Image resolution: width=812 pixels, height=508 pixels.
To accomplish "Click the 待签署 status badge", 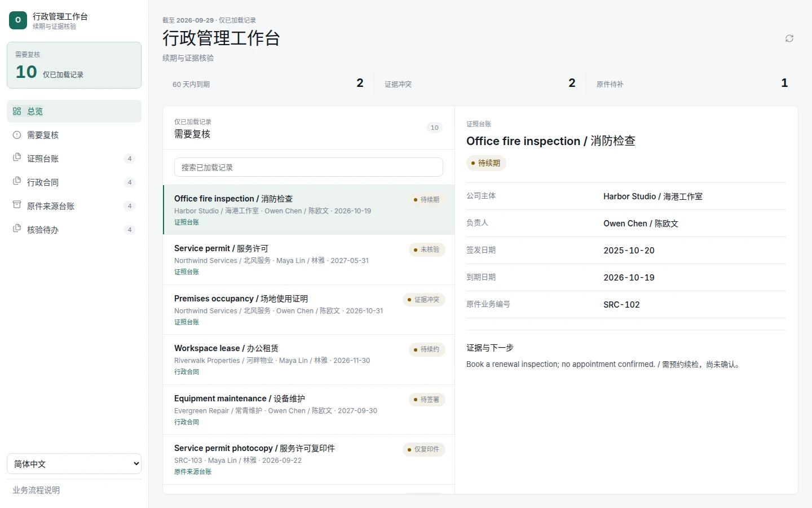I will pos(427,400).
